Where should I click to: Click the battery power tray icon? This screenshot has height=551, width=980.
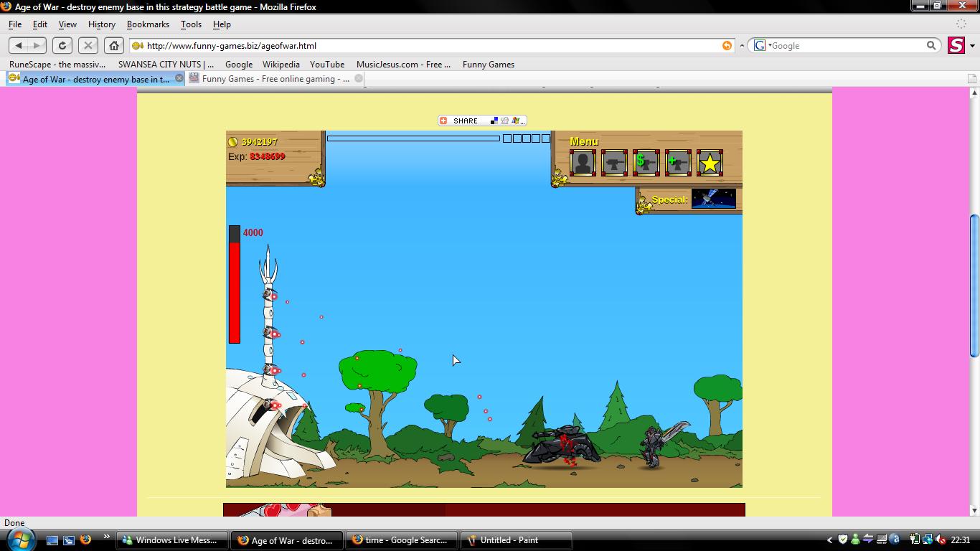tap(915, 540)
